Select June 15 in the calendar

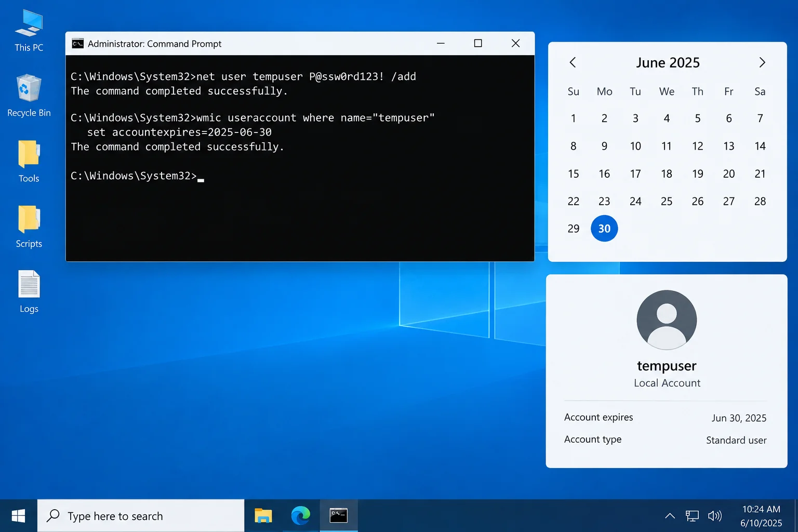click(573, 174)
